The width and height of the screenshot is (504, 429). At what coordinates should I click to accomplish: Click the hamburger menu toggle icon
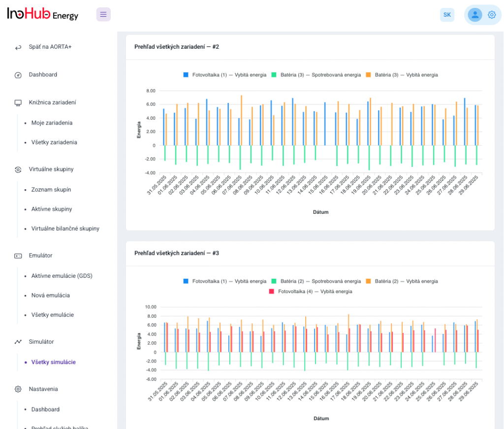(x=103, y=14)
